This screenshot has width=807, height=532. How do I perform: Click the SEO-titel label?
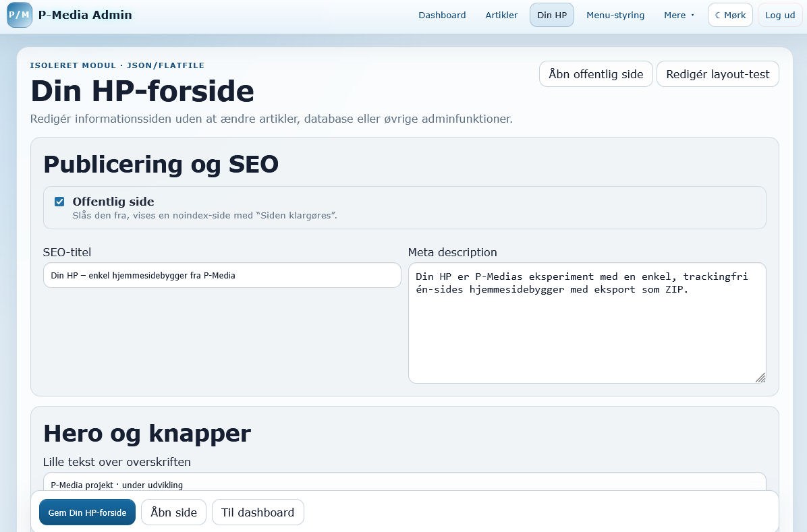(67, 252)
